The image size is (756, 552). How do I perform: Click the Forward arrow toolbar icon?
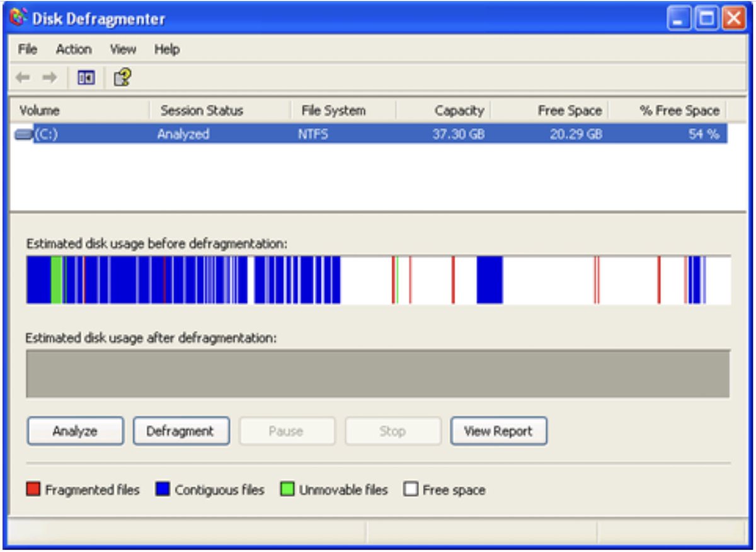(49, 78)
